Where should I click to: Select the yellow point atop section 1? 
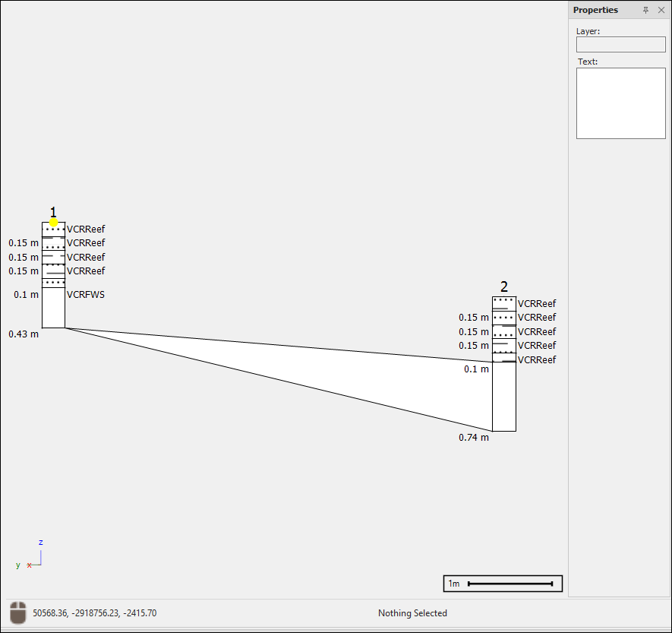tap(53, 222)
